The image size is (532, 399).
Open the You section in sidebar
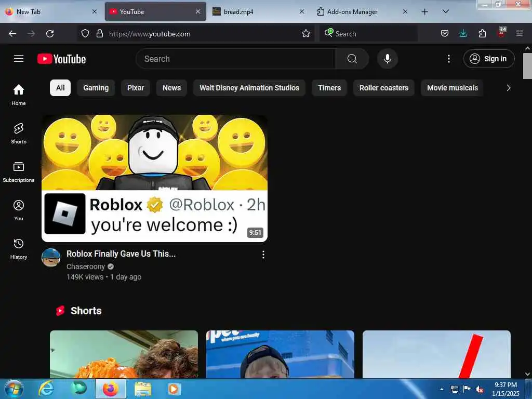[19, 210]
